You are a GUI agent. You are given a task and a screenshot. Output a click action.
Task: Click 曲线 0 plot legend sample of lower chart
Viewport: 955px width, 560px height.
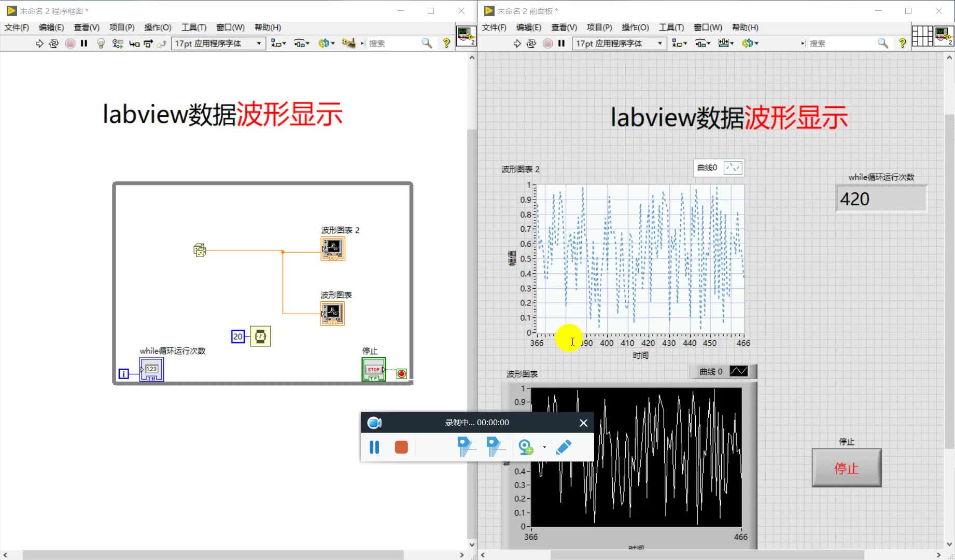coord(738,371)
